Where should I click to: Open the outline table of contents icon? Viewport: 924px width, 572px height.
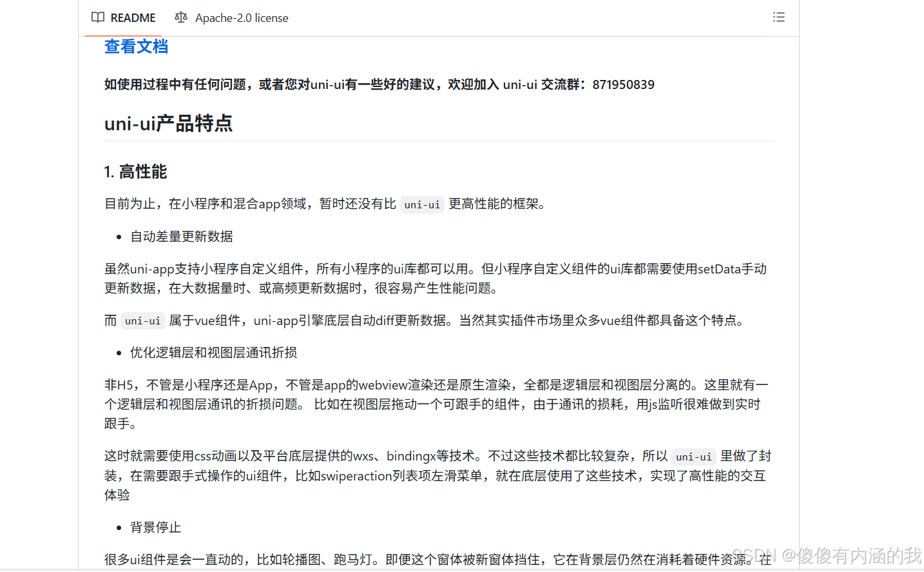[x=779, y=17]
